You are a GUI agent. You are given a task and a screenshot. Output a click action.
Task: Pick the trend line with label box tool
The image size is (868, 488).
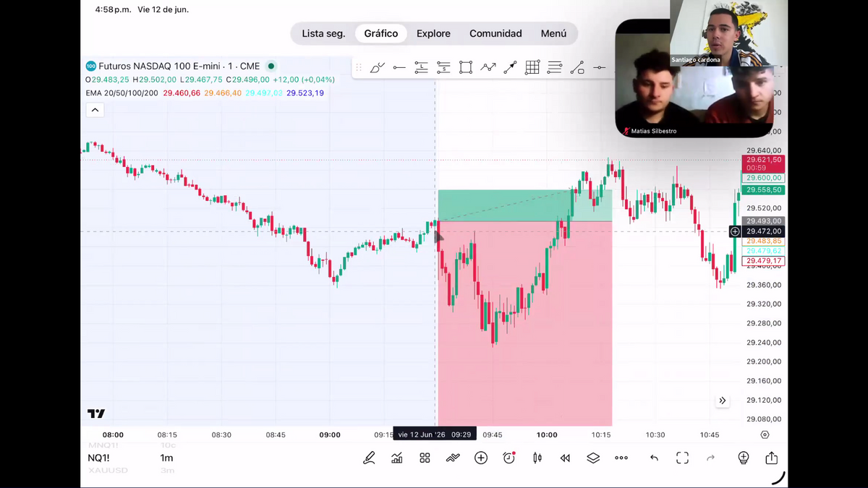point(577,67)
